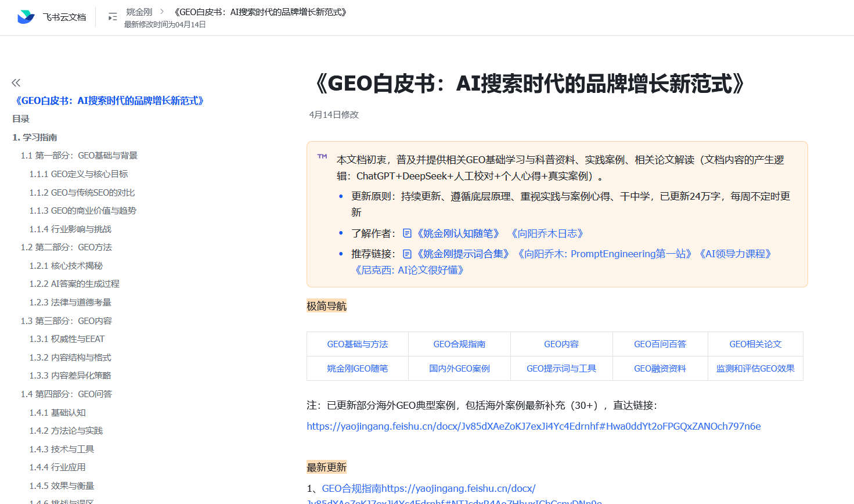Image resolution: width=854 pixels, height=504 pixels.
Task: Jump to 1.3 第三部分：GEO内容
Action: coord(66,321)
